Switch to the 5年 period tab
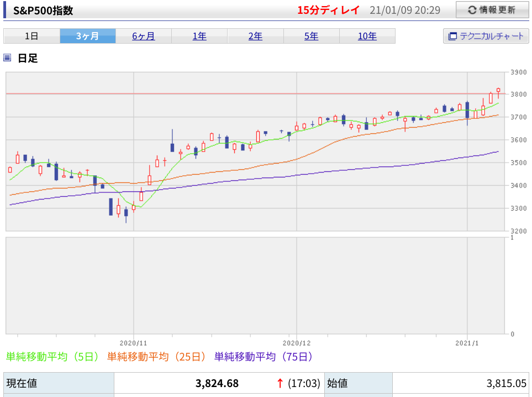The image size is (532, 397). coord(312,36)
